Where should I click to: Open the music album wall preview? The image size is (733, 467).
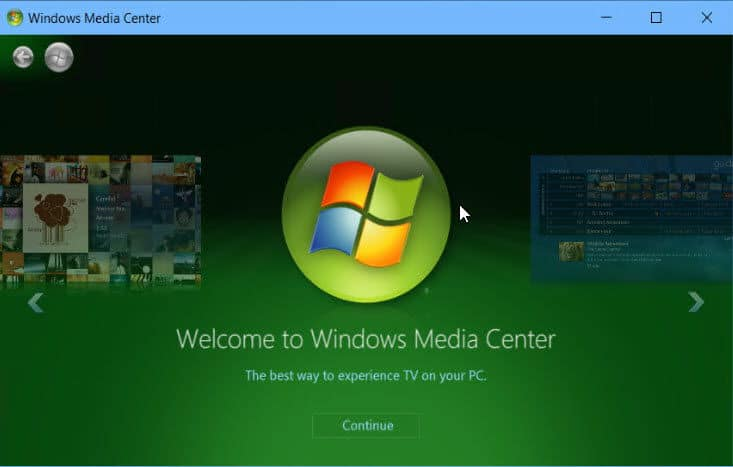[101, 221]
